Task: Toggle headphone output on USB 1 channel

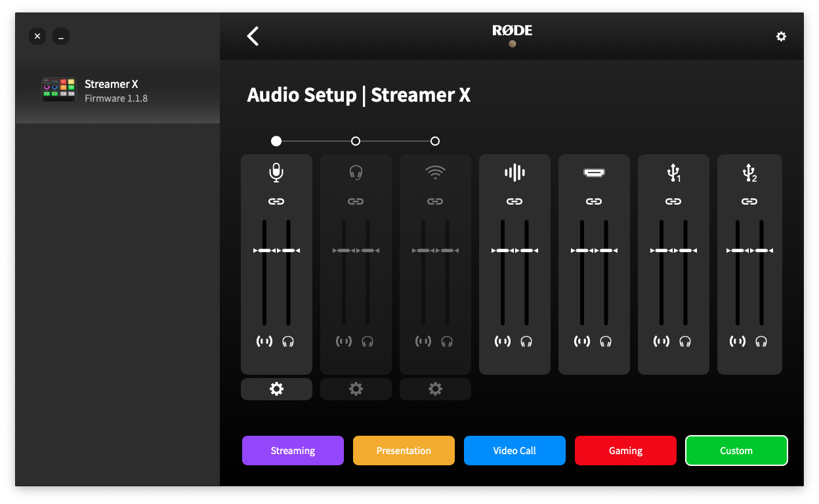Action: (685, 341)
